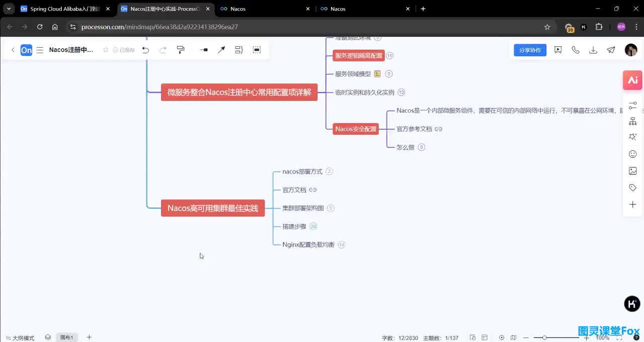Expand collapsed count 11 beside 服务逻辑隔离配置
Screen dimensions: 644x342
point(389,56)
